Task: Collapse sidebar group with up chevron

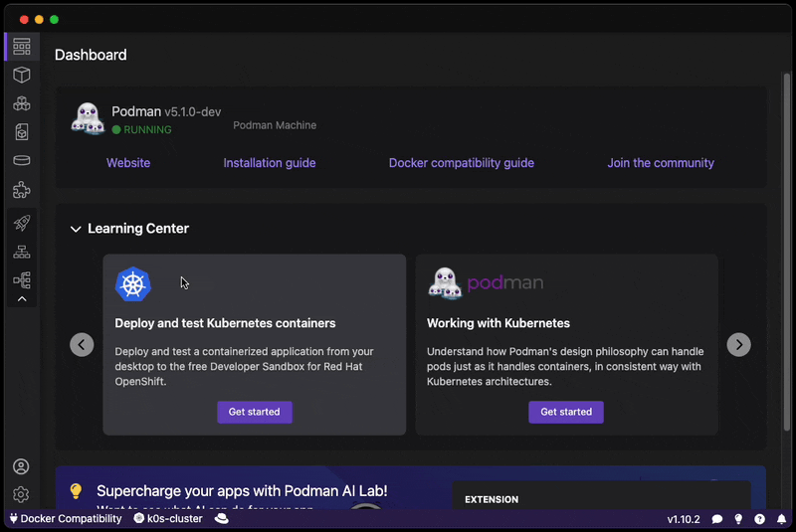Action: [22, 299]
